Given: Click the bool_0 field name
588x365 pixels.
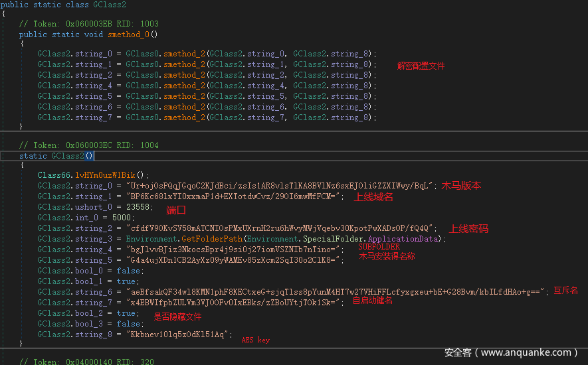Looking at the screenshot, I should click(92, 271).
